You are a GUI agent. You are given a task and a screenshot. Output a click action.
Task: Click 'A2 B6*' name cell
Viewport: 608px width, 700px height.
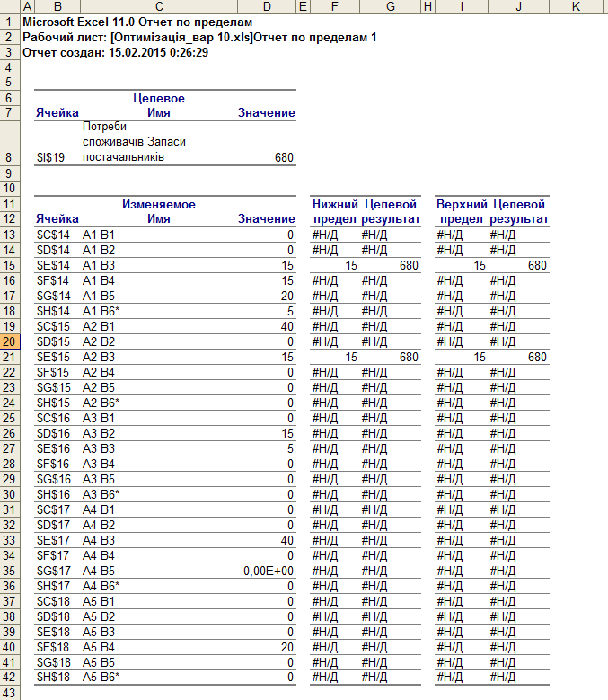(101, 403)
